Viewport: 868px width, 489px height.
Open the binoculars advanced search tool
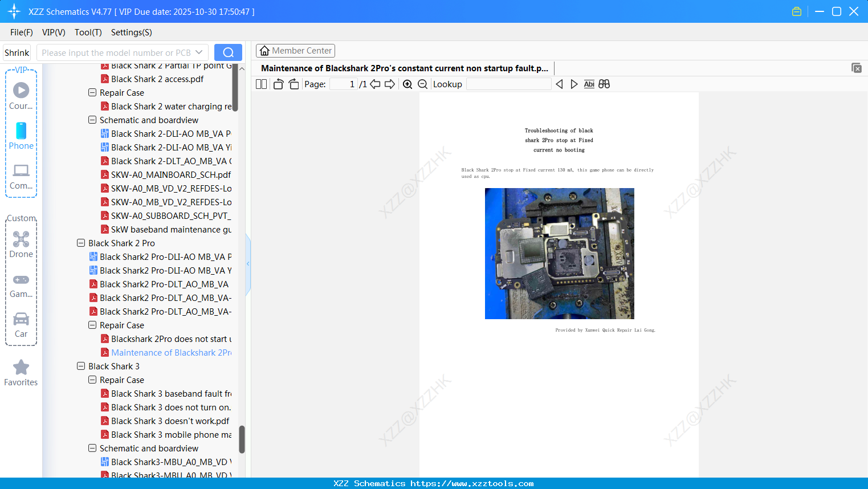(x=604, y=84)
